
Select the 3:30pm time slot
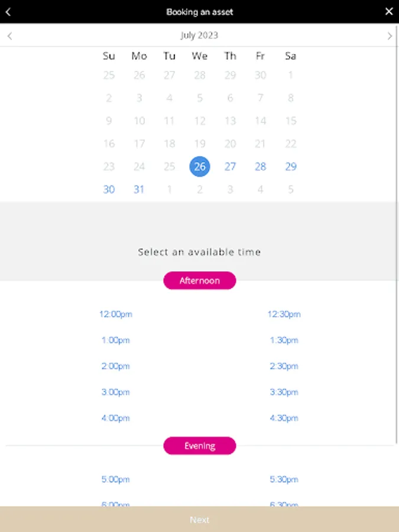click(284, 392)
